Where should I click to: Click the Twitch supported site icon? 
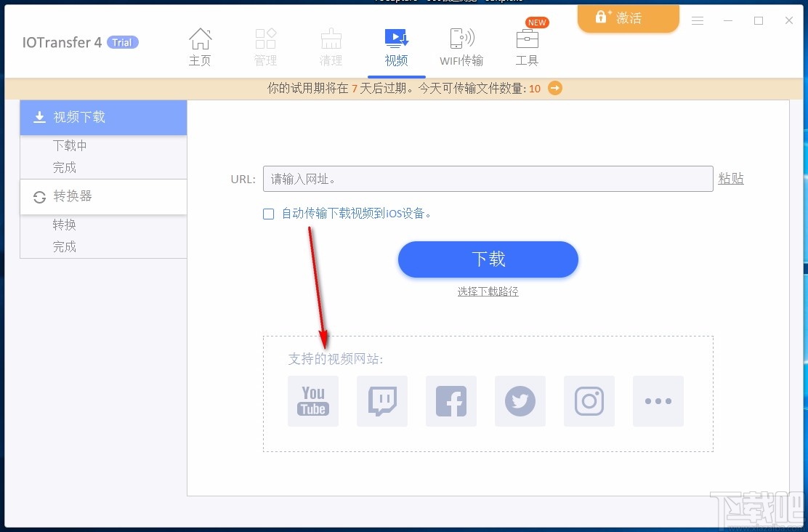[381, 400]
